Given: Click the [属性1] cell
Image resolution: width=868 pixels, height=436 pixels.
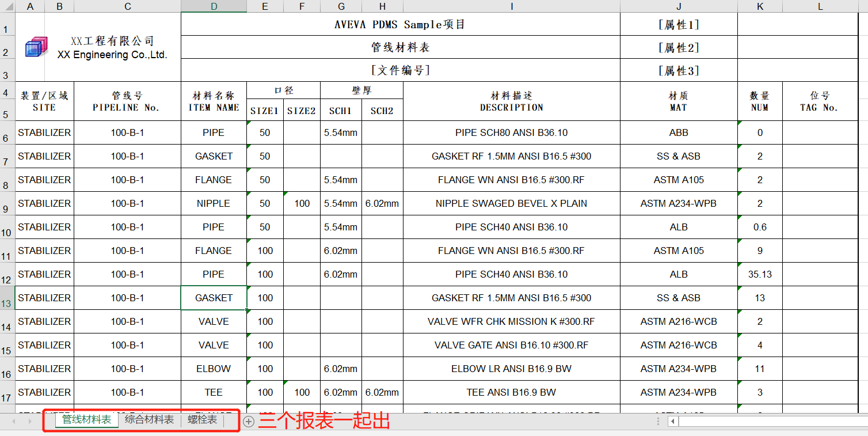Looking at the screenshot, I should point(678,24).
